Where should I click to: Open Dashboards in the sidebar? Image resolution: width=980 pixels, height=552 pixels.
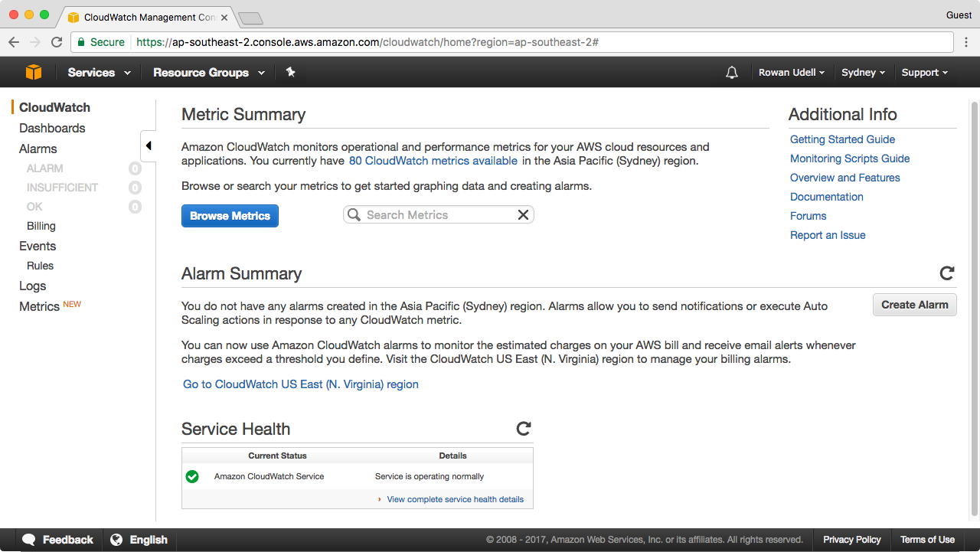52,128
